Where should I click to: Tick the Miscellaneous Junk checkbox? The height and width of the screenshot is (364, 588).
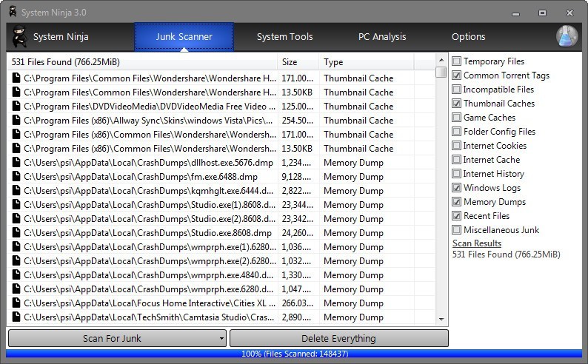(x=456, y=229)
